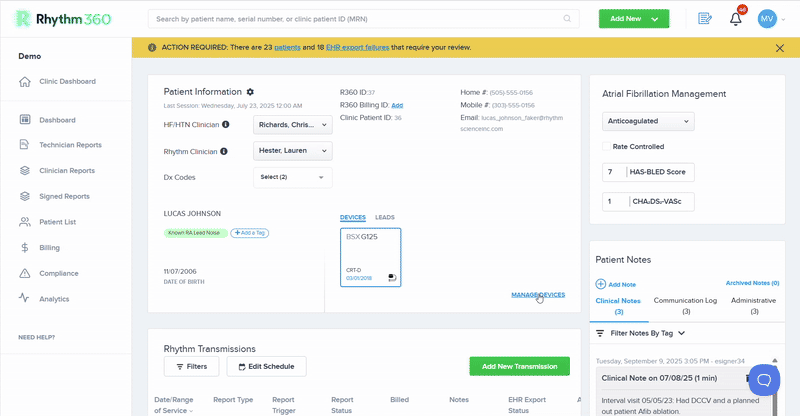
Task: Click the CHA₂DS₂-VASc score field
Action: point(648,202)
